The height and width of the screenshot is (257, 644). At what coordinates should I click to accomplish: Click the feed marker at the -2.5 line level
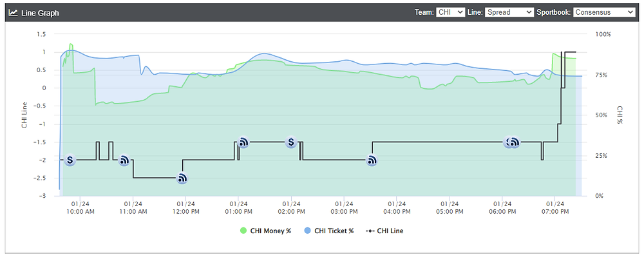click(x=182, y=178)
